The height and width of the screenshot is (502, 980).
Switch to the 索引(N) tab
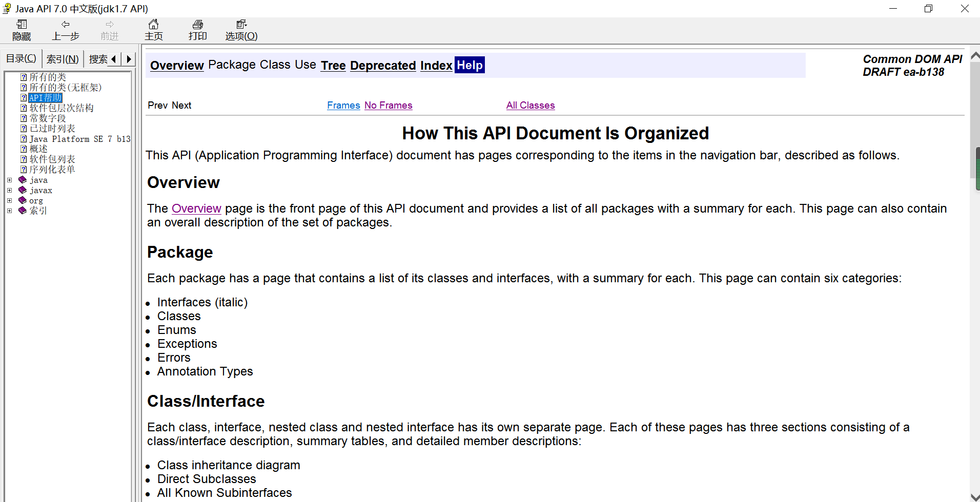[x=63, y=59]
